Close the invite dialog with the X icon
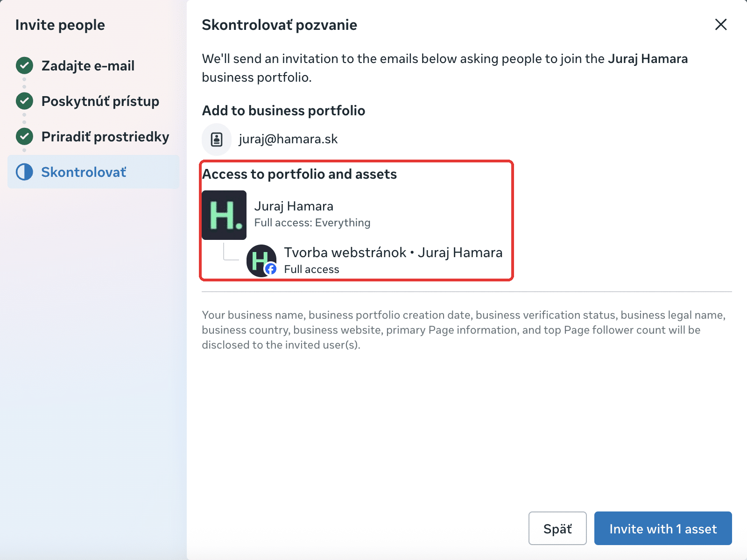Image resolution: width=747 pixels, height=560 pixels. point(721,25)
